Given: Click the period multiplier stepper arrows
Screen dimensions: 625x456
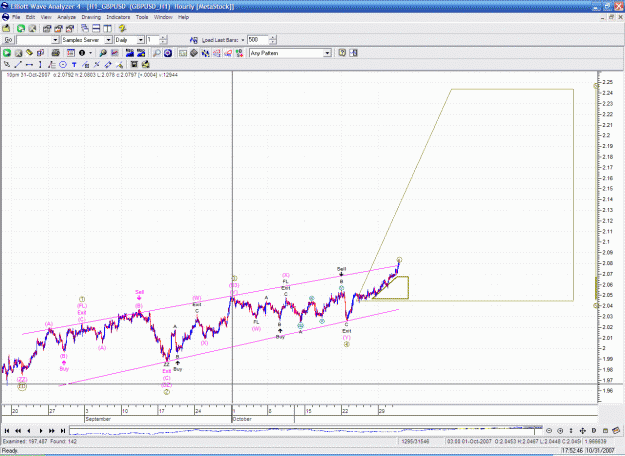Looking at the screenshot, I should [163, 40].
